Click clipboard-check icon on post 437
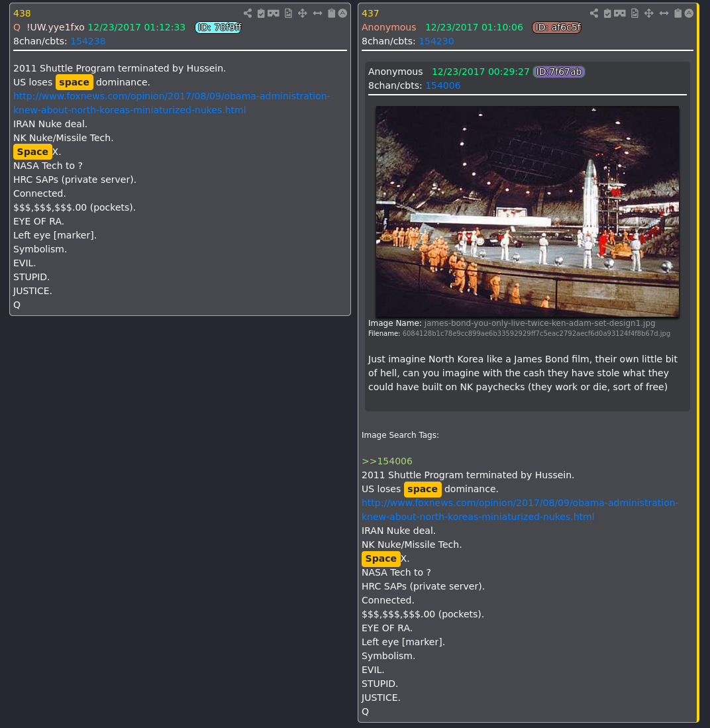Viewport: 710px width, 728px height. (607, 13)
